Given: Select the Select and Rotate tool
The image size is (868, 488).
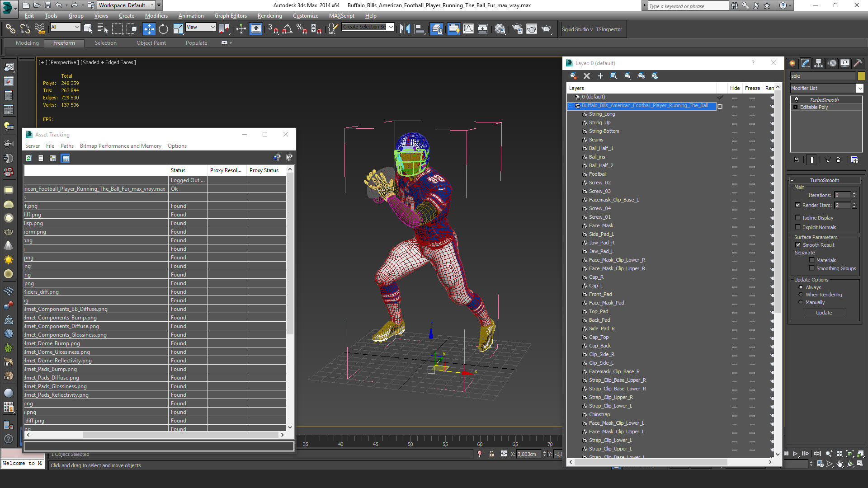Looking at the screenshot, I should pyautogui.click(x=163, y=29).
